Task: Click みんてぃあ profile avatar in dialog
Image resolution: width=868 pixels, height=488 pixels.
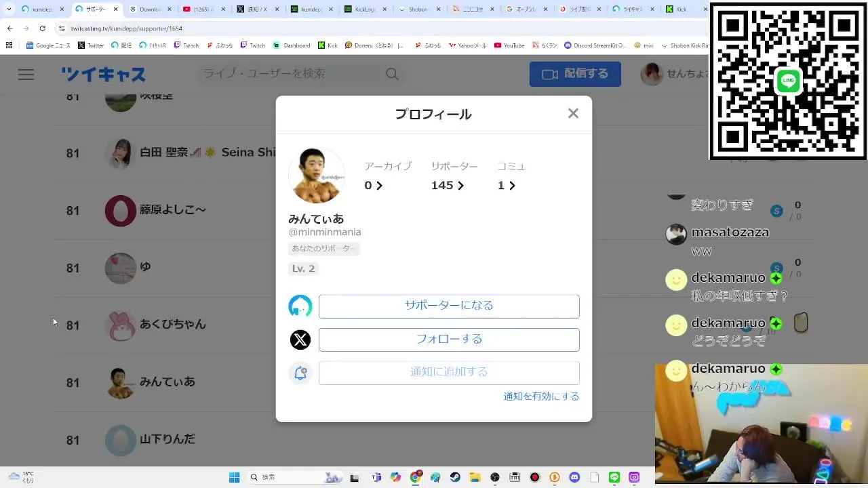Action: (317, 175)
